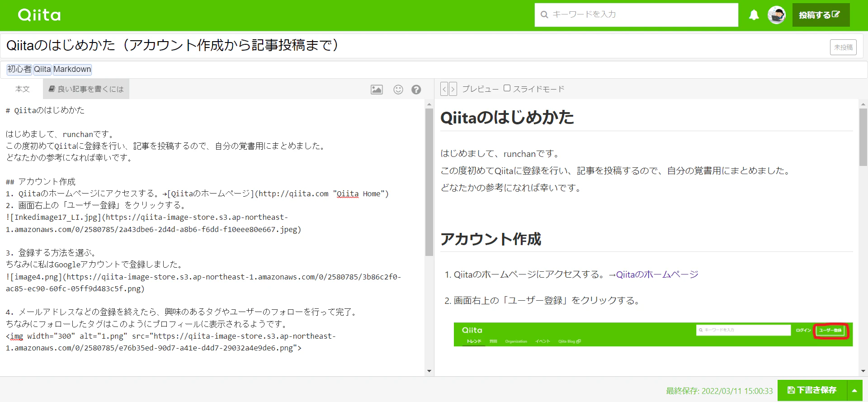Click the '3. 登録する方法を選ぶ。' editor line

tap(51, 253)
